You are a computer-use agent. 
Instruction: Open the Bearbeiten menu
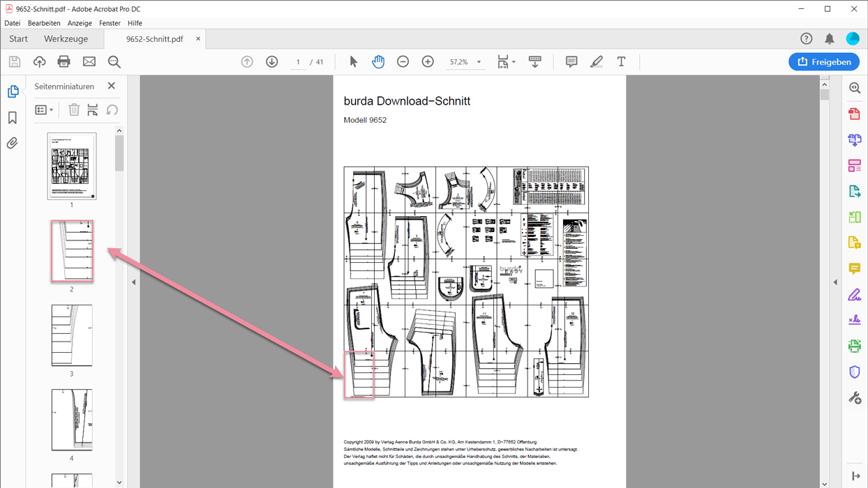pyautogui.click(x=44, y=23)
